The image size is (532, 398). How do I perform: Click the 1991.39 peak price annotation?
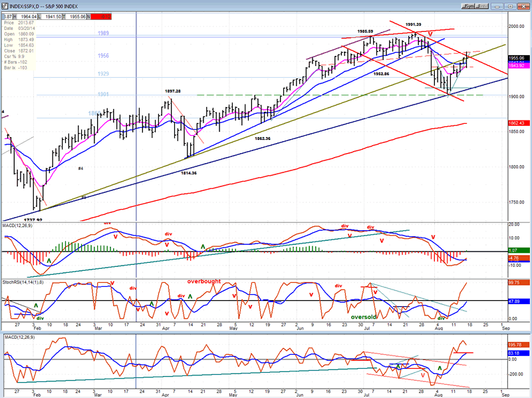click(413, 25)
